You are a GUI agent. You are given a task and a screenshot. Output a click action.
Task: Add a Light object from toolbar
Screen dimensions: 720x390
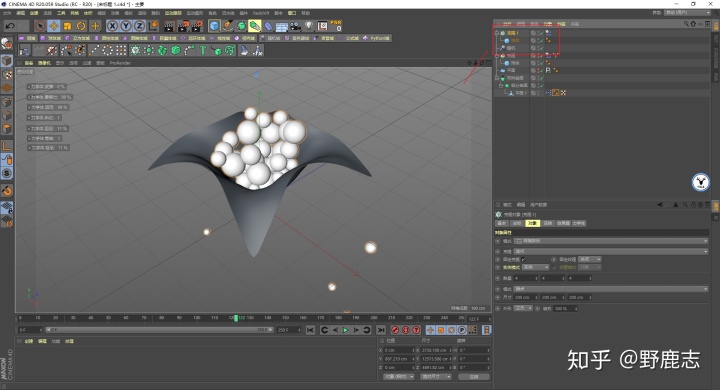[309, 26]
